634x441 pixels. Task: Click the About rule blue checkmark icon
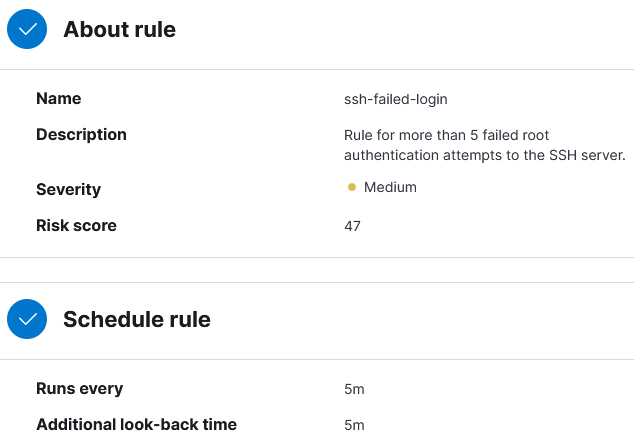(x=27, y=29)
